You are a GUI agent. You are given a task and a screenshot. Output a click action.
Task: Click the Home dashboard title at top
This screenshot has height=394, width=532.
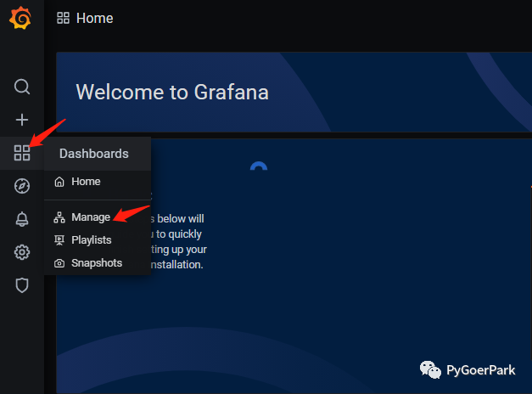coord(95,19)
